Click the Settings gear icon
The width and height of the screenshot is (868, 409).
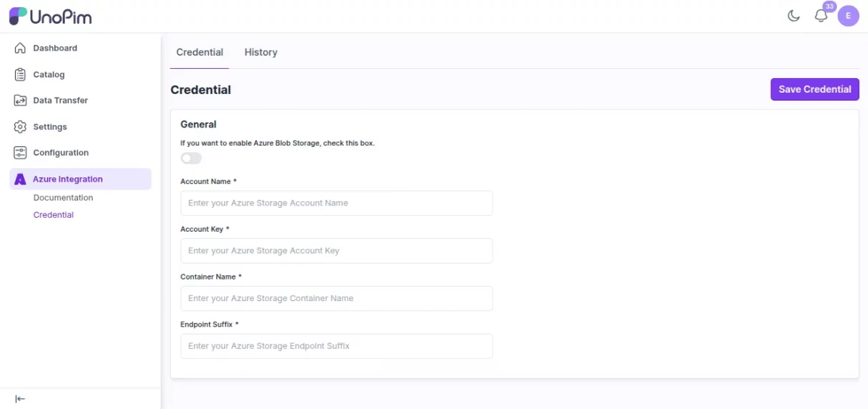click(20, 127)
